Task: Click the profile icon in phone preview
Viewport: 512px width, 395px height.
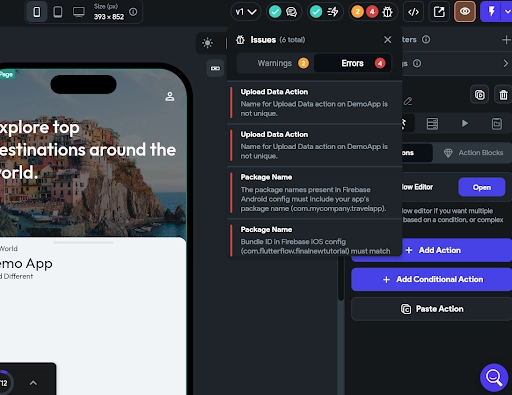Action: point(170,96)
